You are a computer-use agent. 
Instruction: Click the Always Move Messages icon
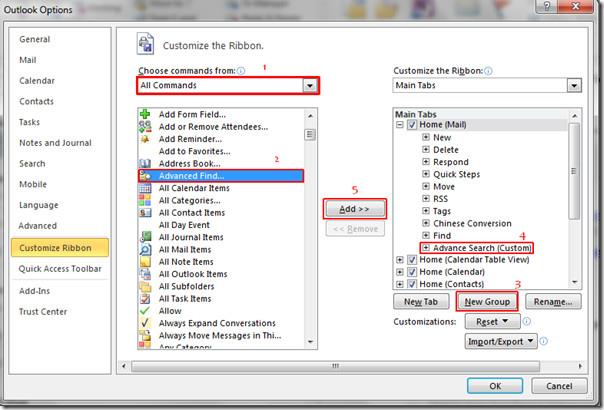pyautogui.click(x=145, y=335)
